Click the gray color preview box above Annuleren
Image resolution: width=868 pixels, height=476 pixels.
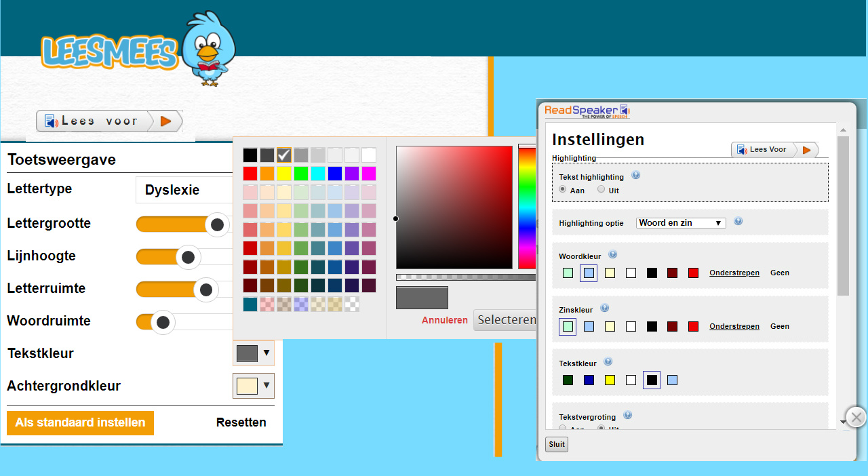[422, 298]
